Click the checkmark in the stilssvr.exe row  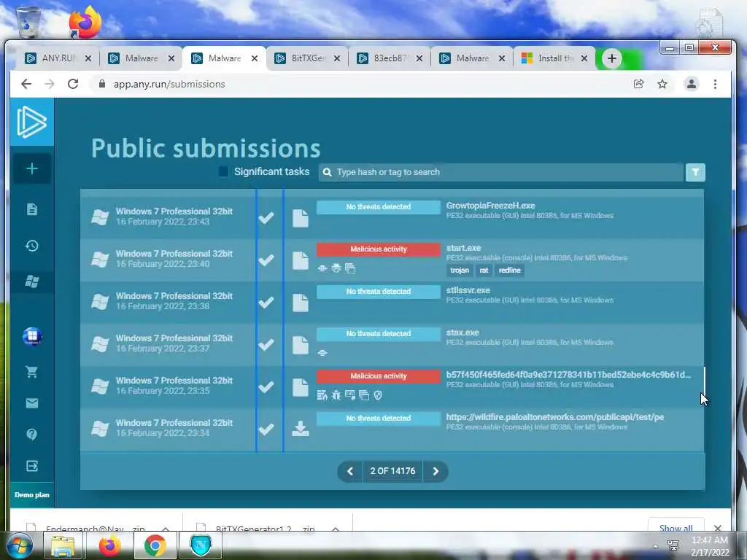pos(266,303)
